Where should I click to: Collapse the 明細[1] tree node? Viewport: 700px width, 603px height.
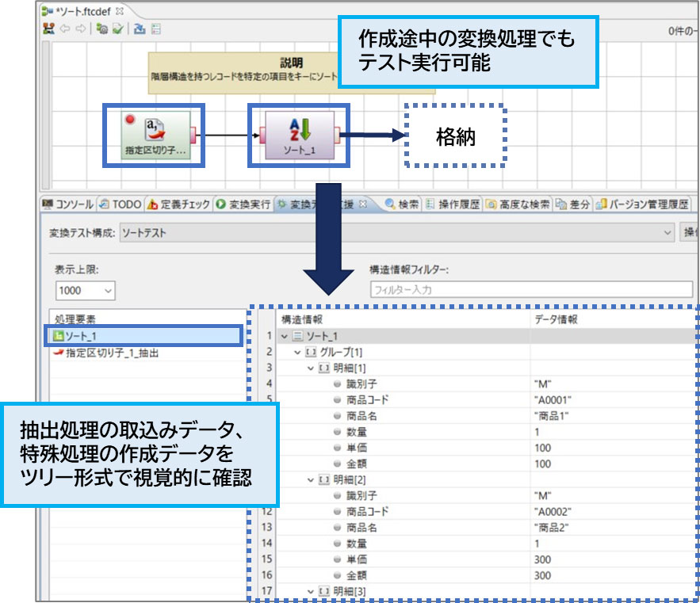[x=311, y=368]
